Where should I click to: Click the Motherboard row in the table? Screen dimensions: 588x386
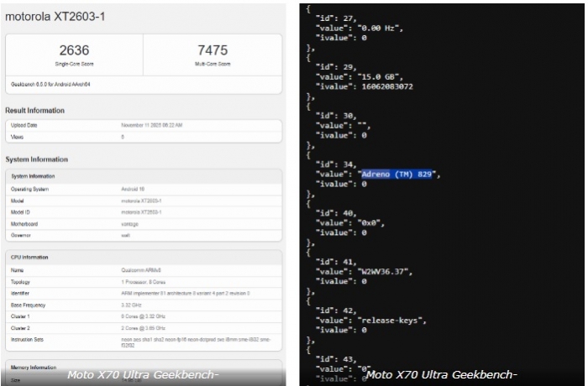[144, 225]
